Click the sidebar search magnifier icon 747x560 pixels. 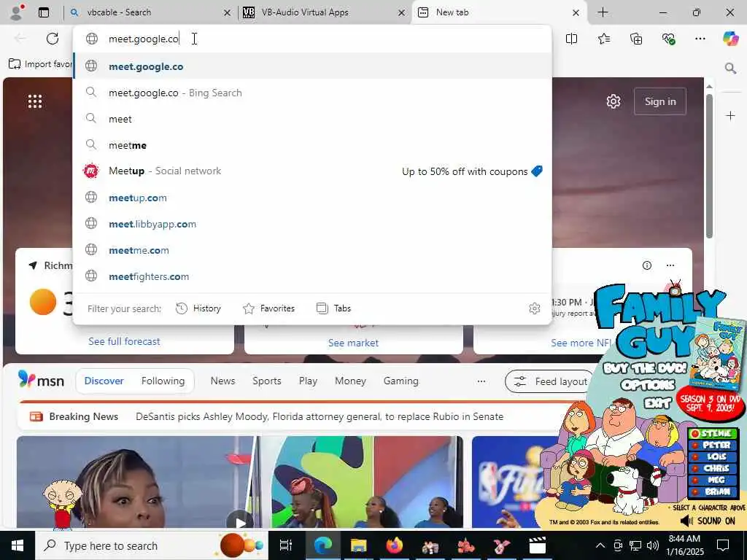coord(730,68)
